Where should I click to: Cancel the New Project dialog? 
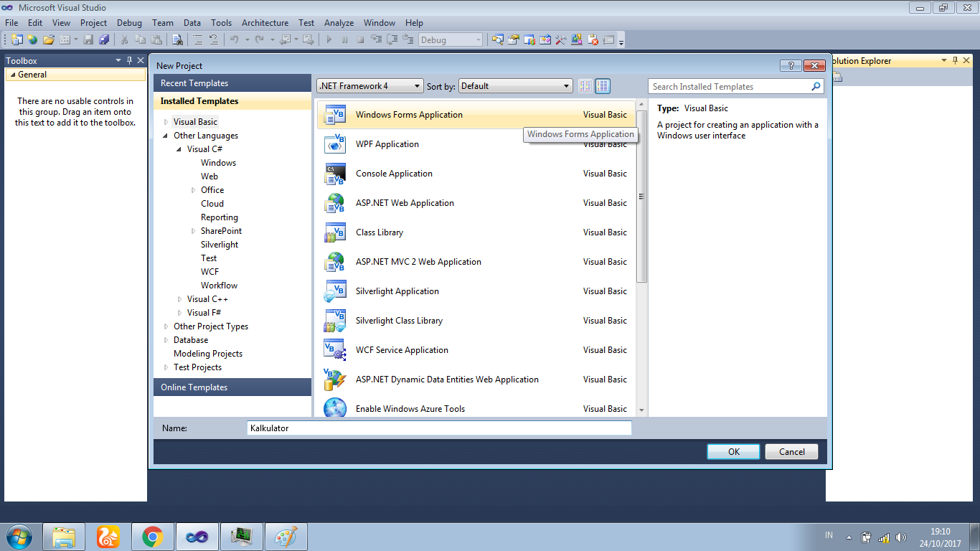click(792, 452)
